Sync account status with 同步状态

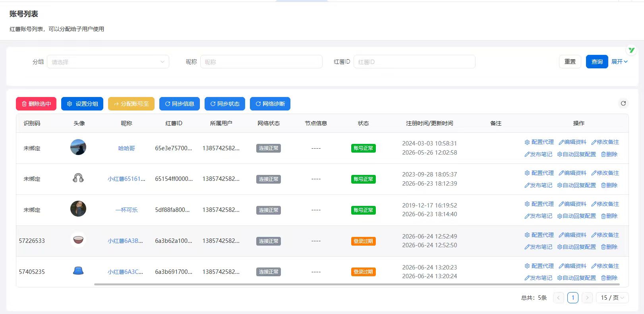225,104
